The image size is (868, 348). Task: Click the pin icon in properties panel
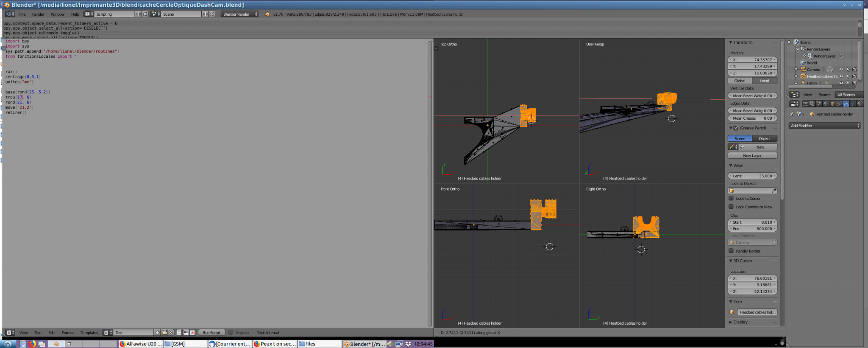coord(791,114)
